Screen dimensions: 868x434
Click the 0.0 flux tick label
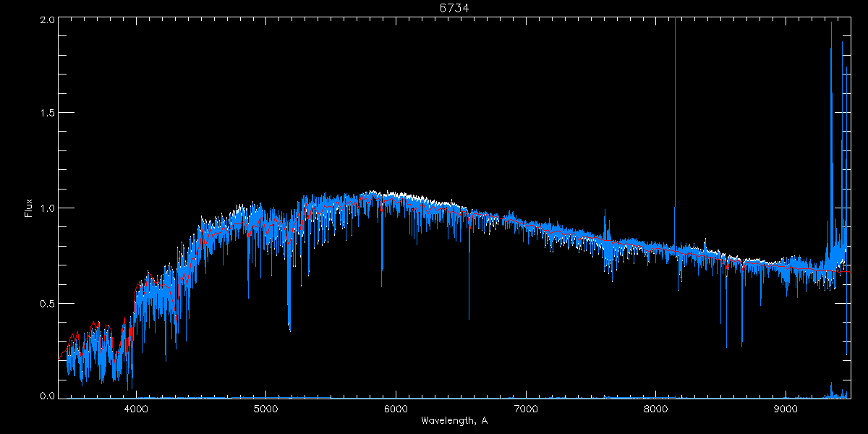tap(47, 395)
